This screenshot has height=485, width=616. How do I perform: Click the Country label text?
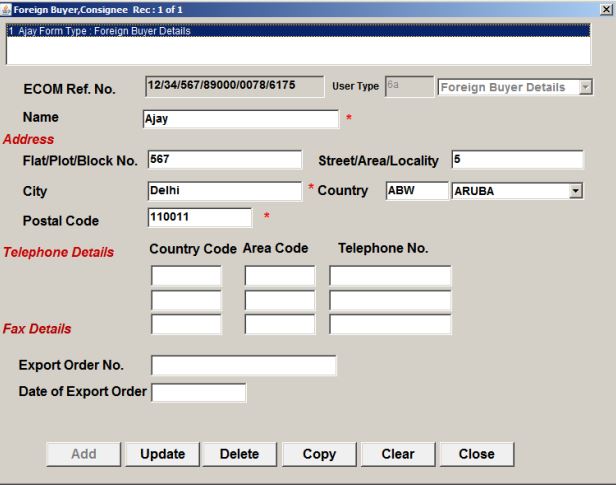(343, 190)
